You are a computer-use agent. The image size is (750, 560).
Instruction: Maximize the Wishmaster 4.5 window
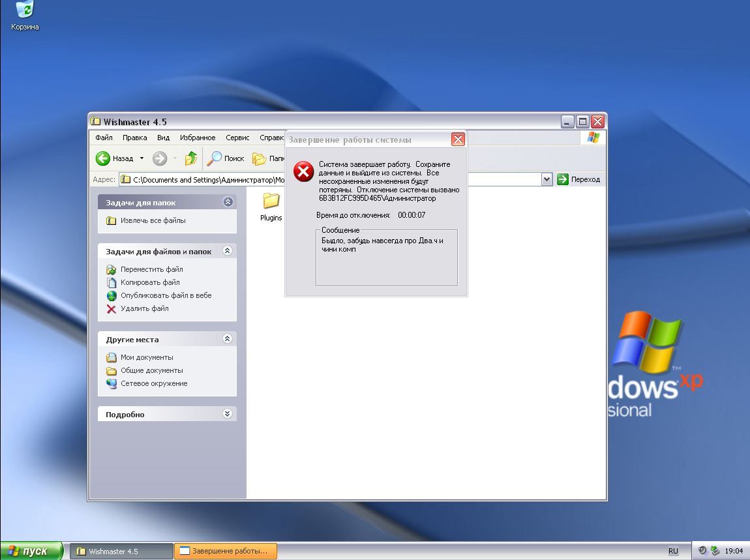(582, 121)
